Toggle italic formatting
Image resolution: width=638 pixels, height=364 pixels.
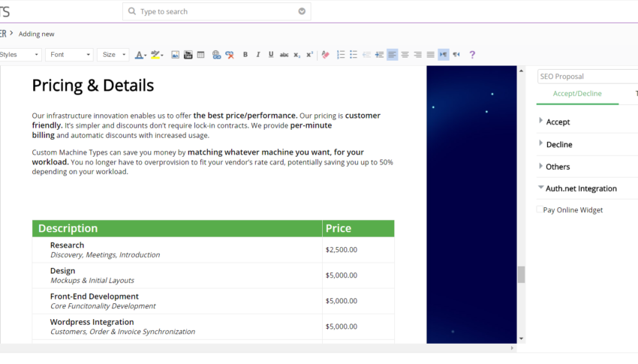[x=258, y=55]
